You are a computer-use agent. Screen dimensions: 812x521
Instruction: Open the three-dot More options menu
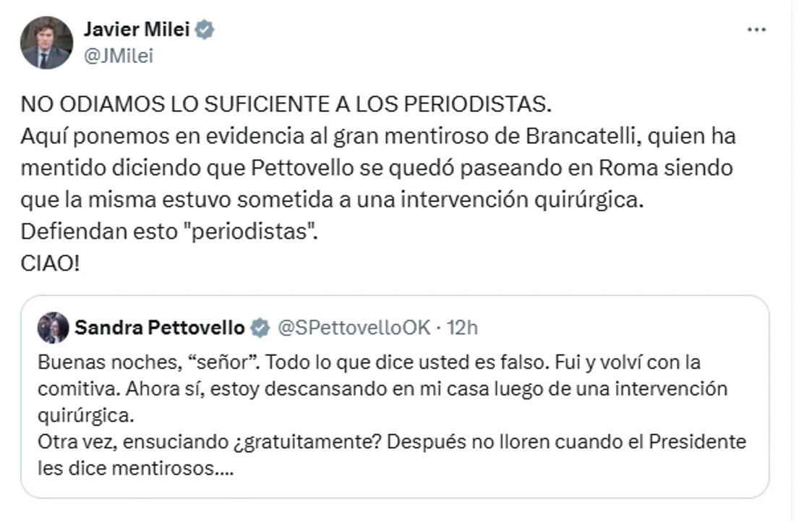point(756,30)
